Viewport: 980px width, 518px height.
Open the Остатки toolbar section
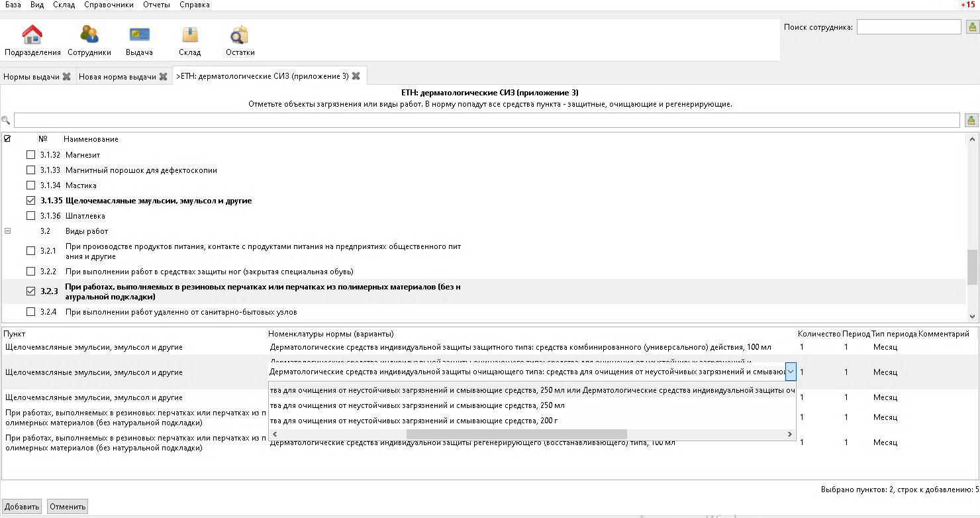240,40
